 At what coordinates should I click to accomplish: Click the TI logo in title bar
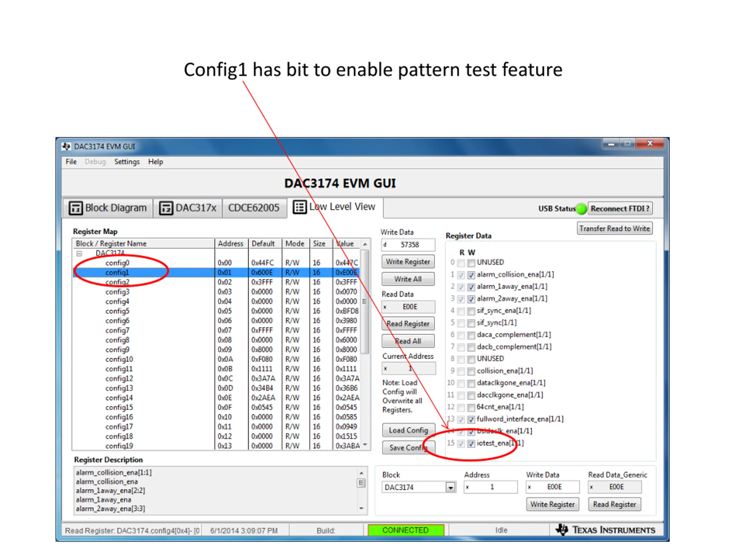point(66,146)
